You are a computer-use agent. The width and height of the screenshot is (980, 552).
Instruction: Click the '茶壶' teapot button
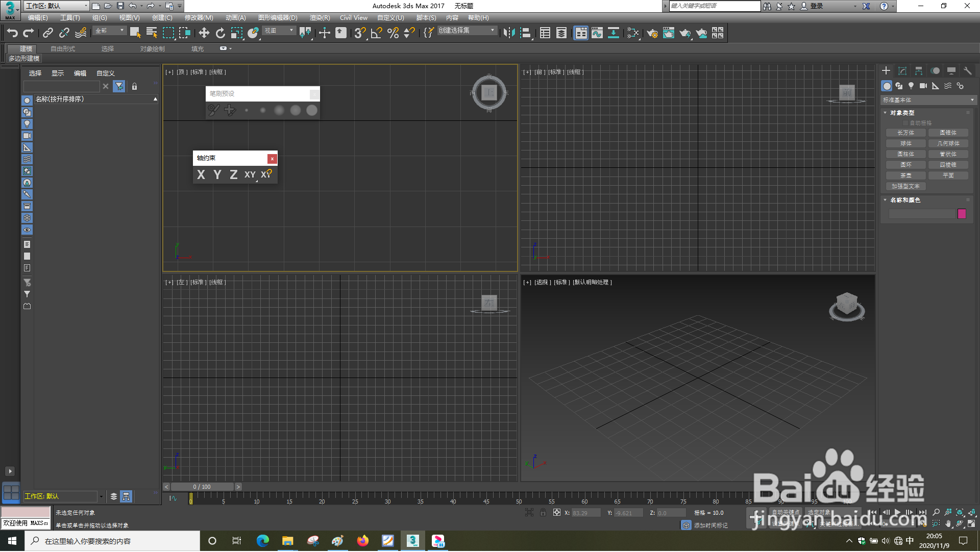905,175
